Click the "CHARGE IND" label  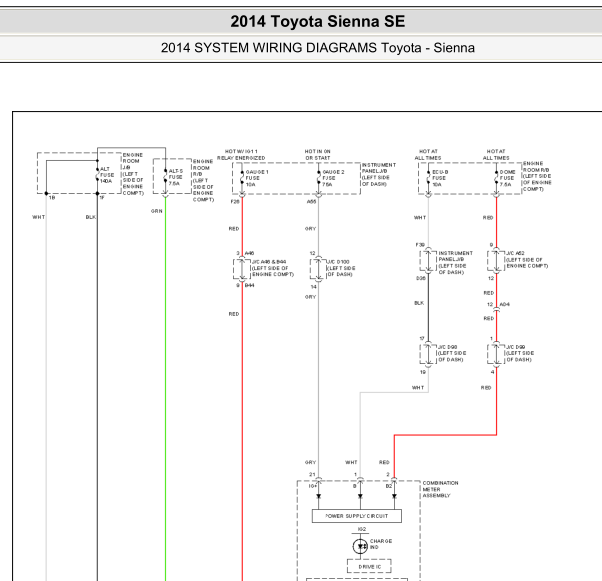coord(380,544)
